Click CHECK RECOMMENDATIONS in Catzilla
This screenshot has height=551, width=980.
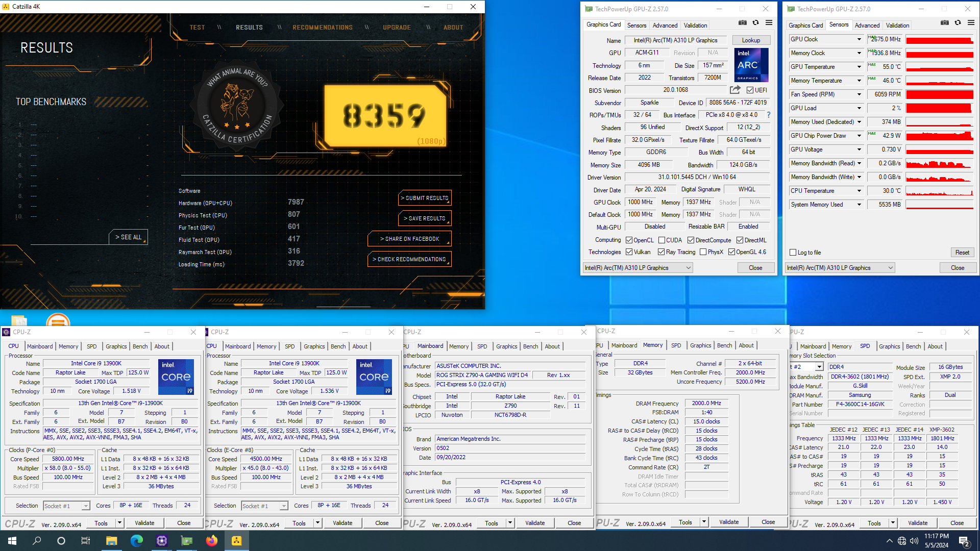click(409, 259)
